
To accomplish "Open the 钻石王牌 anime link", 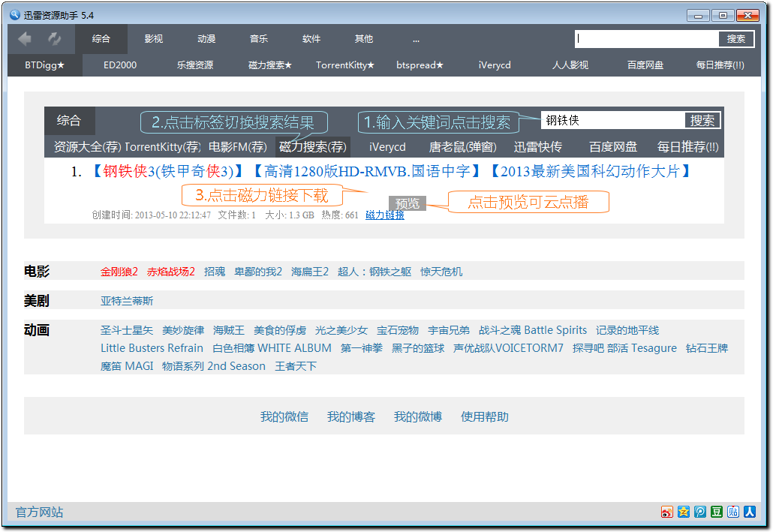I will [x=706, y=348].
